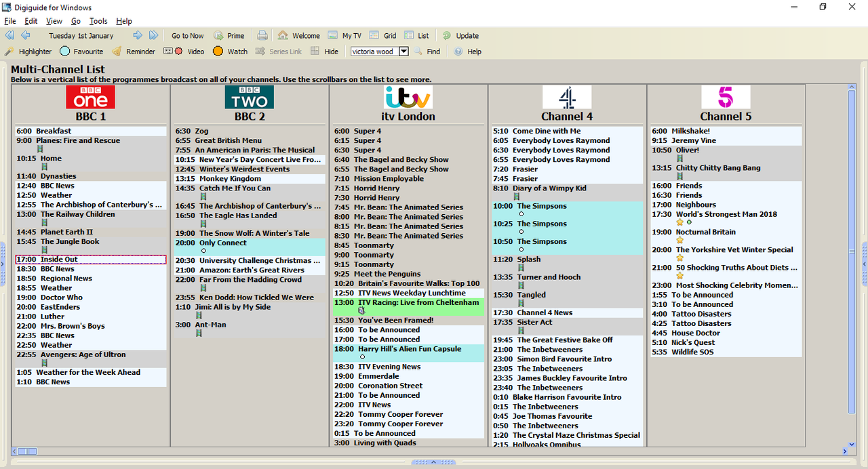Mark programme as Favourite
The image size is (868, 469).
[81, 52]
